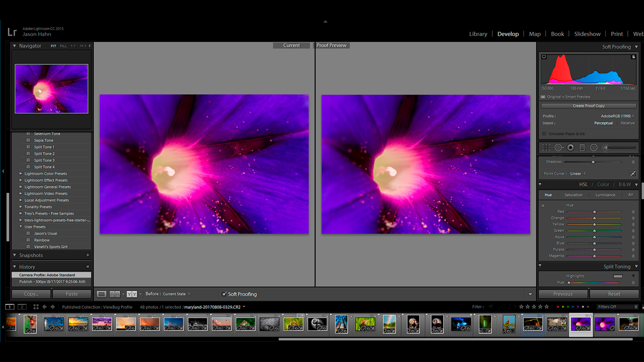Select the FILL zoom option in Navigator
Image resolution: width=644 pixels, height=362 pixels.
pyautogui.click(x=63, y=46)
